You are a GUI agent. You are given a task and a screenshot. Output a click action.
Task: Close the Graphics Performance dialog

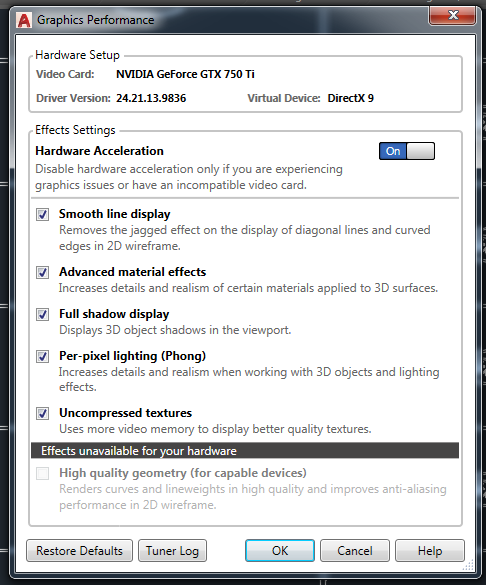(x=452, y=15)
